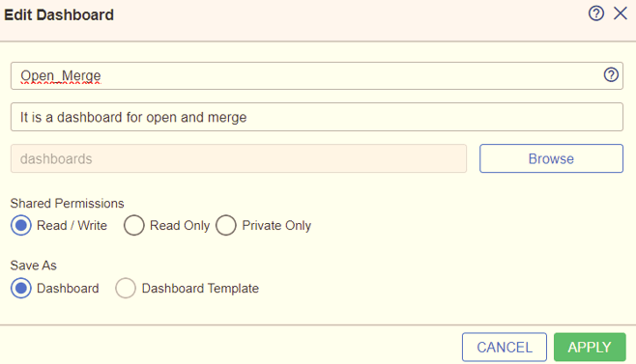Click the 'Save As' section heading
Image resolution: width=636 pixels, height=364 pixels.
point(33,266)
